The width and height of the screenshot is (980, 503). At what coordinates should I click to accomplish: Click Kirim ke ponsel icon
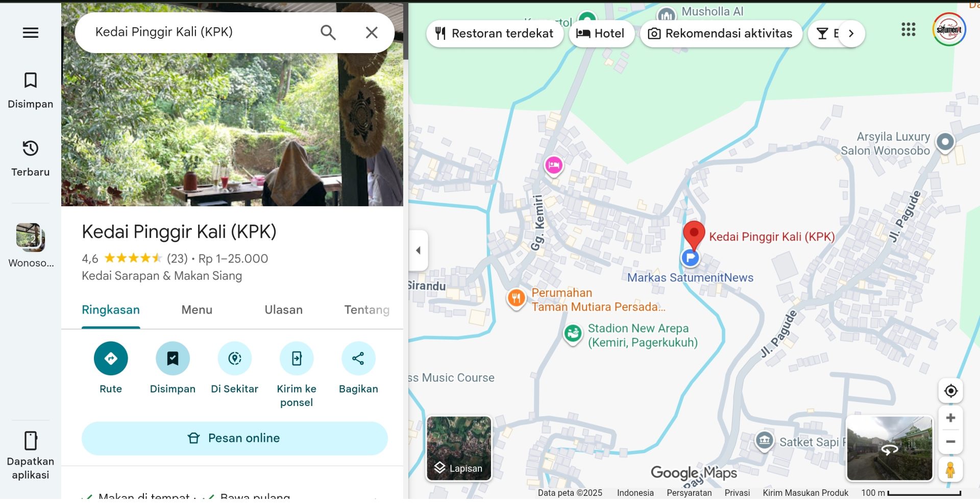point(297,358)
